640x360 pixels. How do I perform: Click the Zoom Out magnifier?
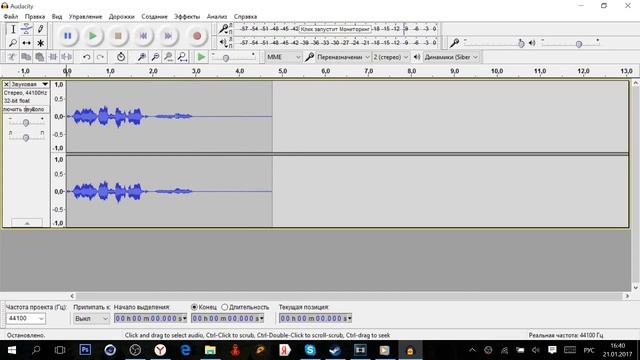[x=155, y=57]
